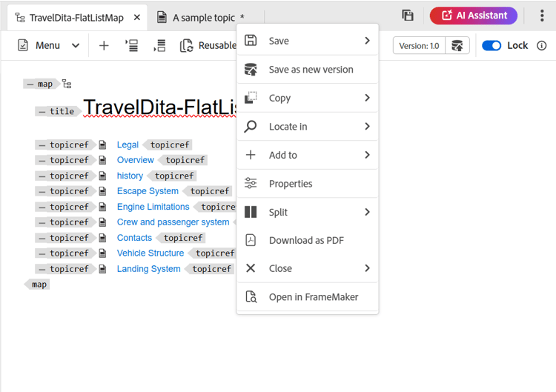Choose Copy in the context menu

click(307, 98)
